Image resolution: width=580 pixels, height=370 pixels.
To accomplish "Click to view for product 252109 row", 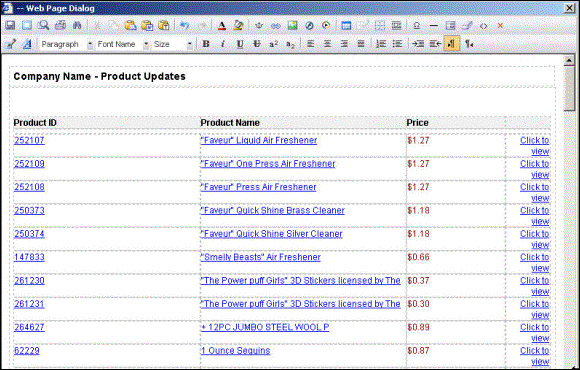I will [x=535, y=169].
